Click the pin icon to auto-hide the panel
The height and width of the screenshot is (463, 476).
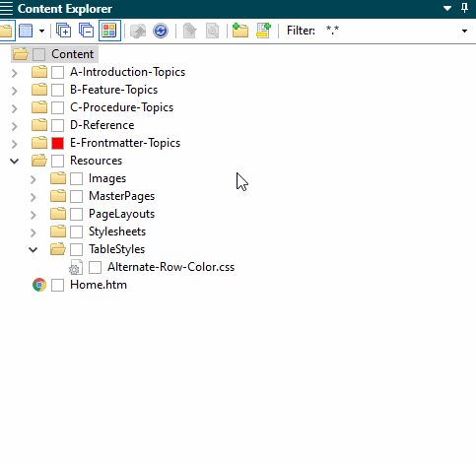(x=464, y=8)
